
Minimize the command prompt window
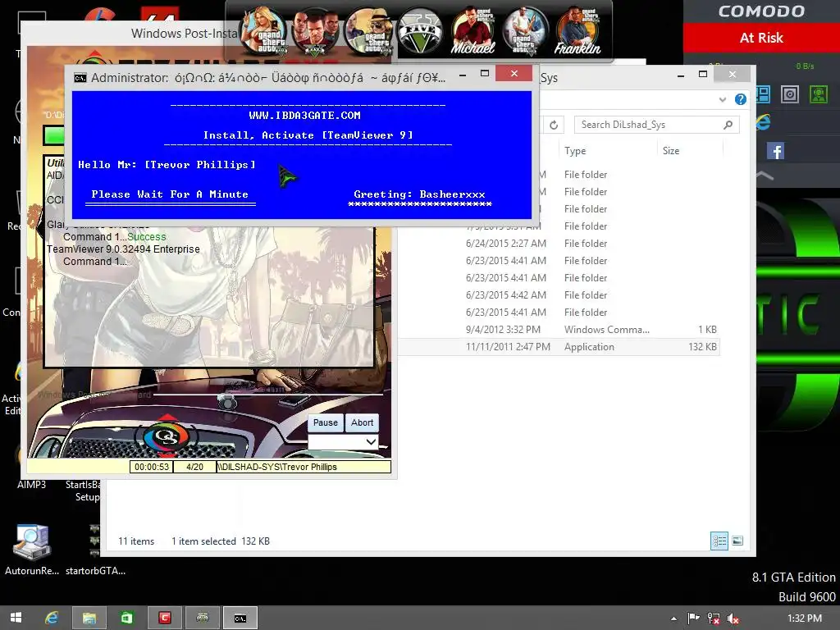tap(463, 74)
